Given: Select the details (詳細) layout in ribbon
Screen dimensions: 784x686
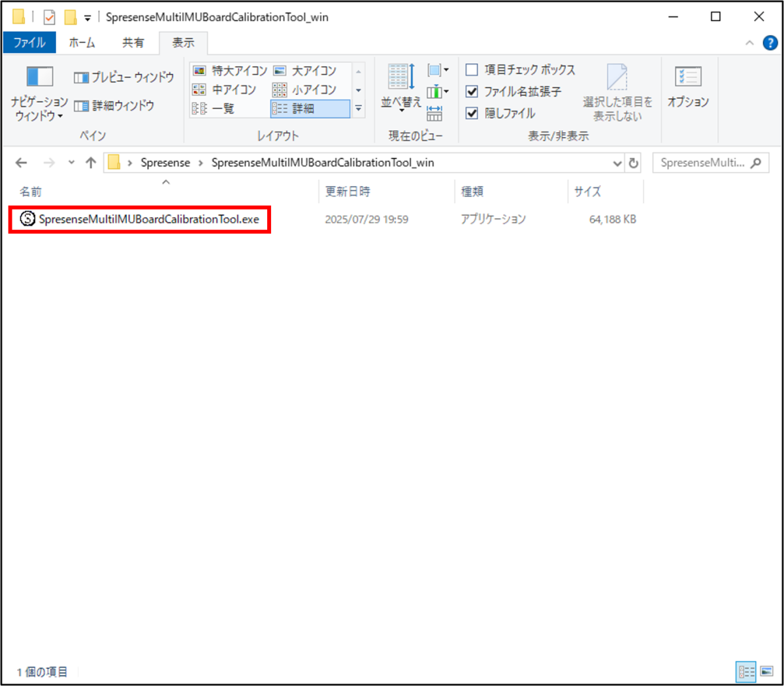Looking at the screenshot, I should coord(310,108).
